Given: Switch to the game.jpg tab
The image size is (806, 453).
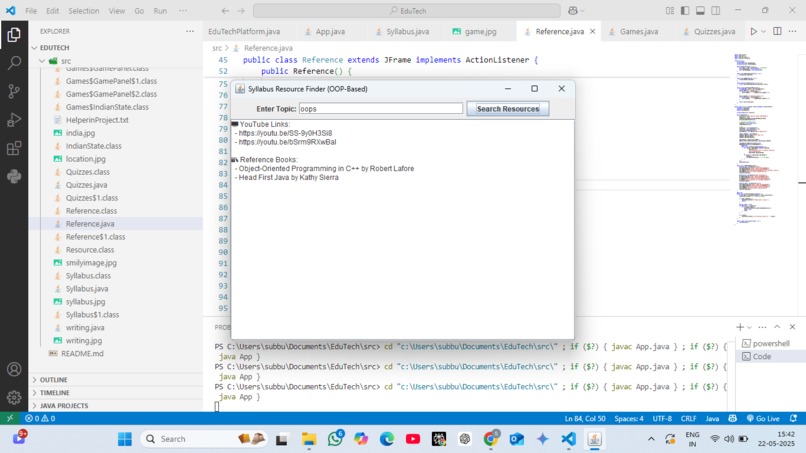Looking at the screenshot, I should 481,31.
